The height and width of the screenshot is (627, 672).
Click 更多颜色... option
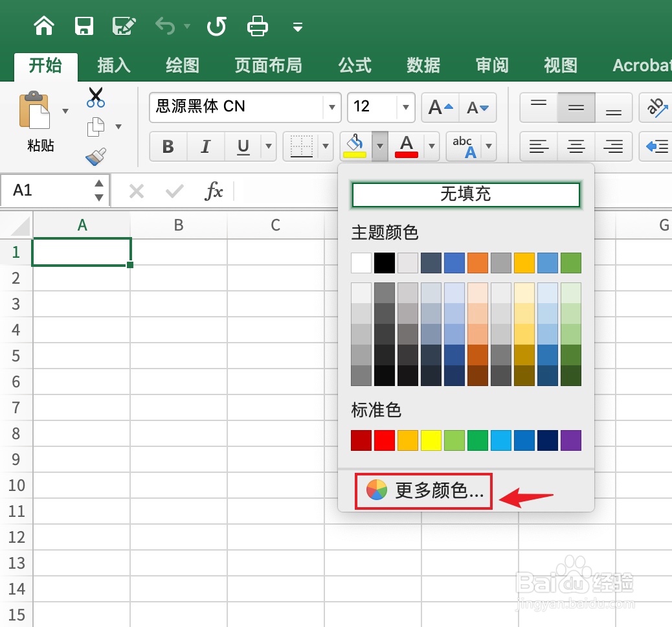coord(424,491)
